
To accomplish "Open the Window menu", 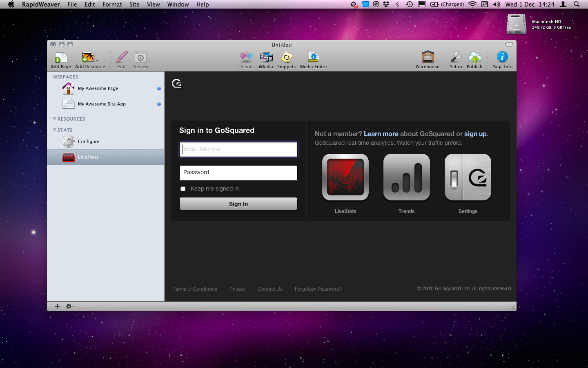I will click(178, 4).
